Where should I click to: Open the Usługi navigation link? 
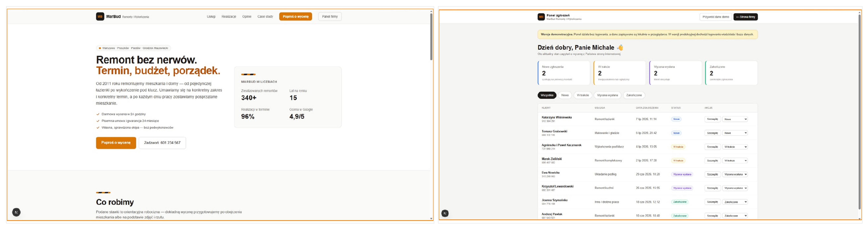211,17
